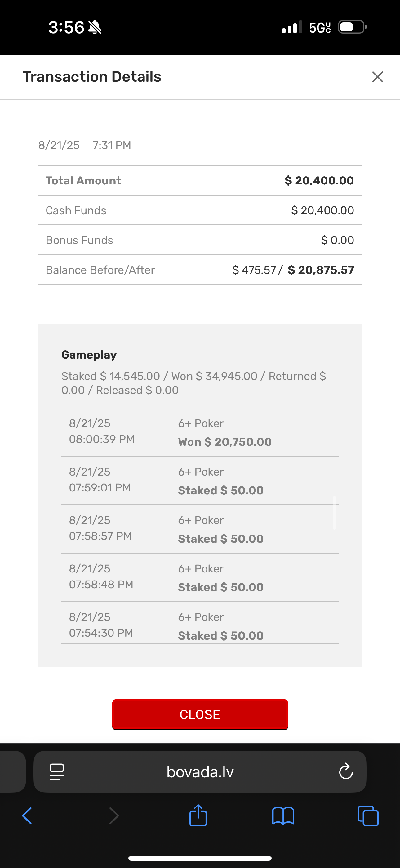Viewport: 400px width, 868px height.
Task: Tap Safari's forward arrow
Action: click(x=114, y=816)
